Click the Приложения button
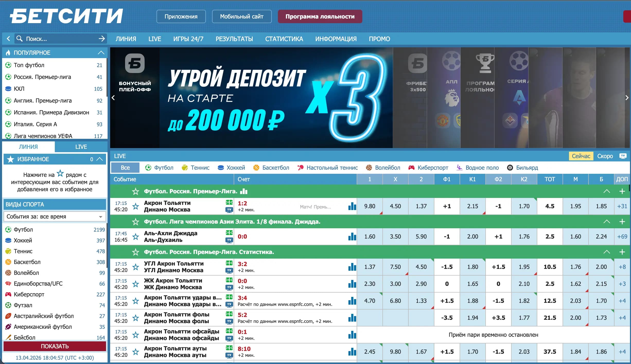 point(181,16)
